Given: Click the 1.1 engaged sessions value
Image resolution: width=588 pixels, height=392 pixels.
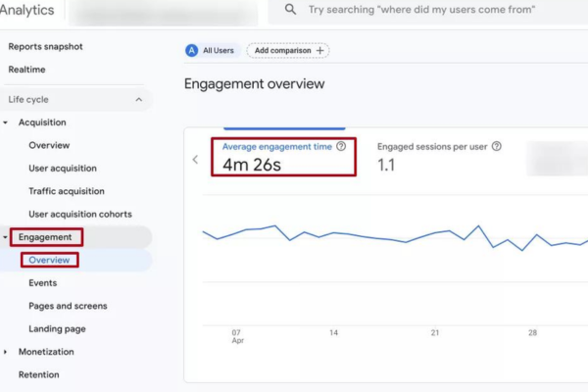Looking at the screenshot, I should [x=386, y=165].
